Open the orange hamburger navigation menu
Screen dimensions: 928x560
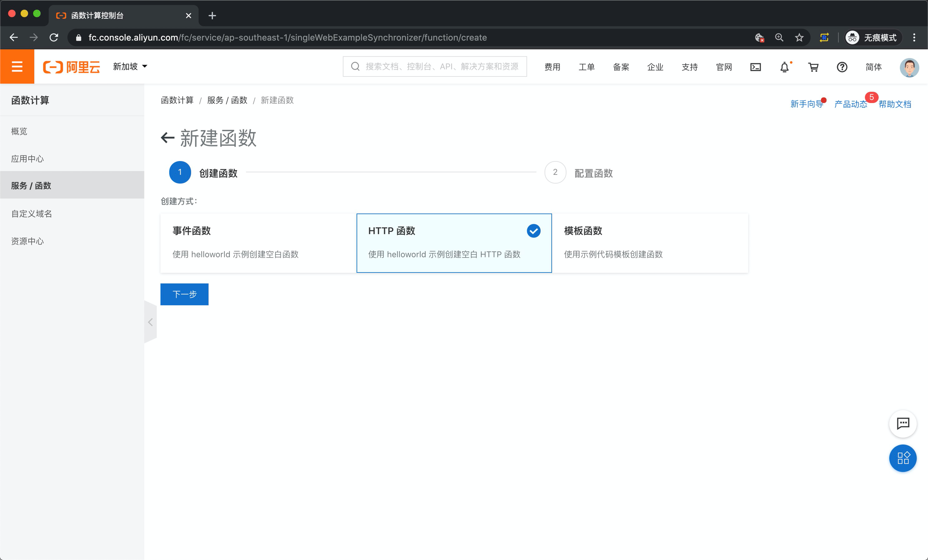[x=17, y=67]
